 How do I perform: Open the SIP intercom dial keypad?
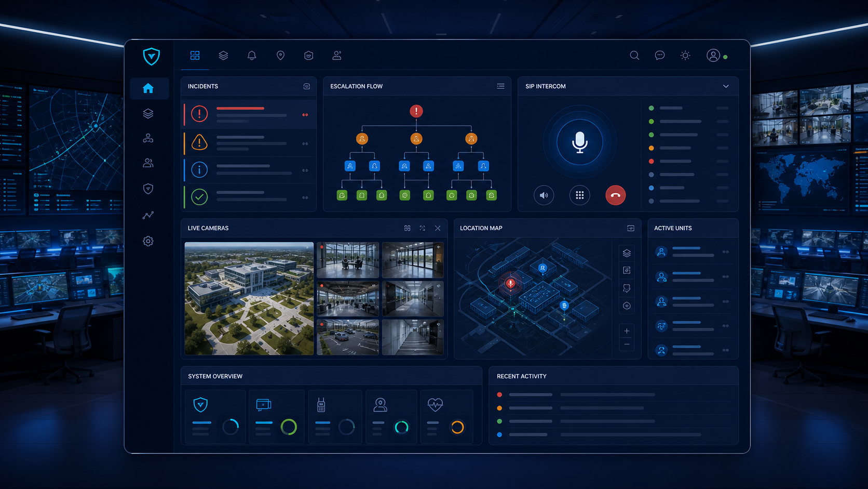click(x=579, y=195)
